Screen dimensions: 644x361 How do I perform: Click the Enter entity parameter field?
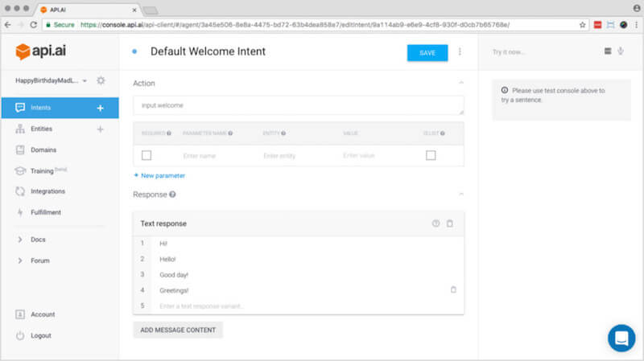279,156
